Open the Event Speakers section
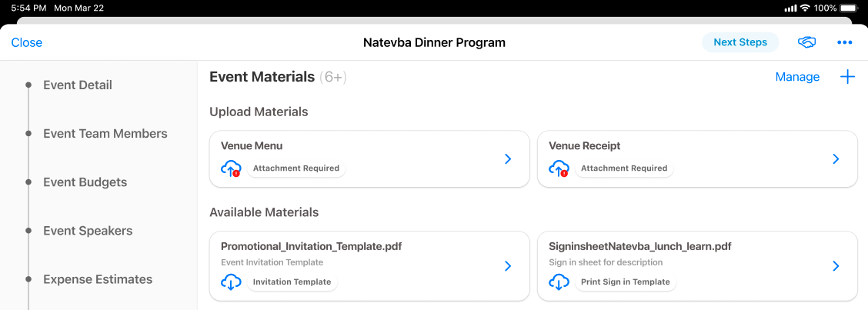The height and width of the screenshot is (310, 868). 88,231
